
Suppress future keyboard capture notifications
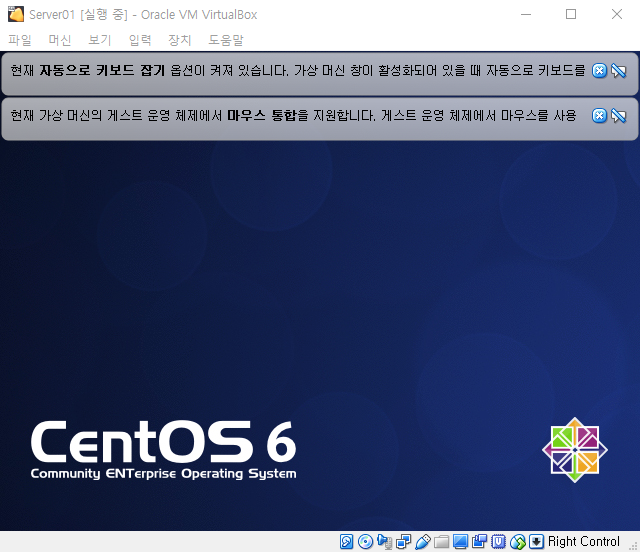[x=618, y=71]
